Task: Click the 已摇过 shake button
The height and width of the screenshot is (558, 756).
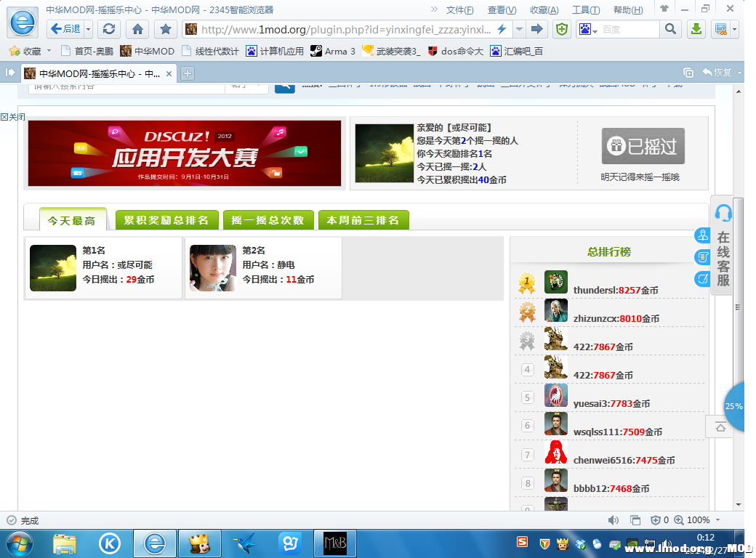Action: [x=643, y=147]
